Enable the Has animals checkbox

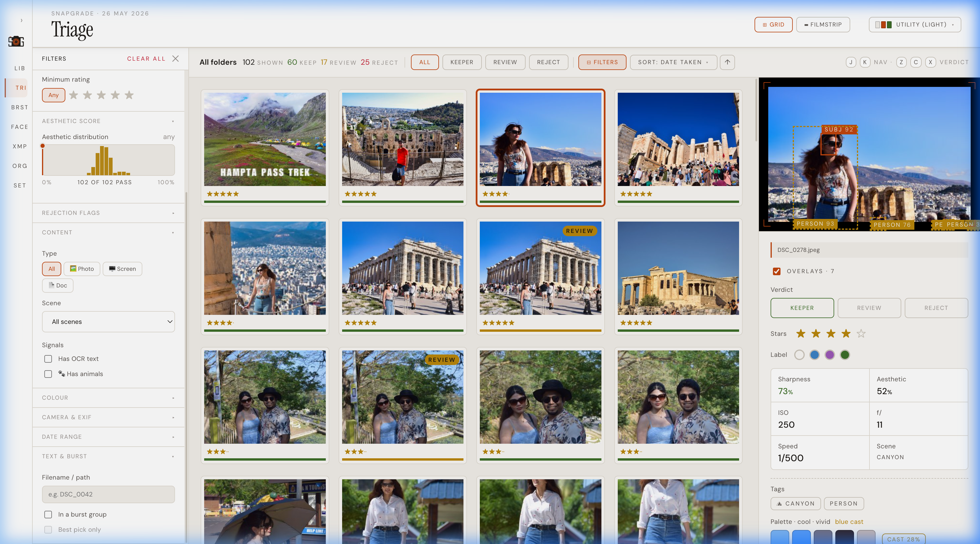48,374
